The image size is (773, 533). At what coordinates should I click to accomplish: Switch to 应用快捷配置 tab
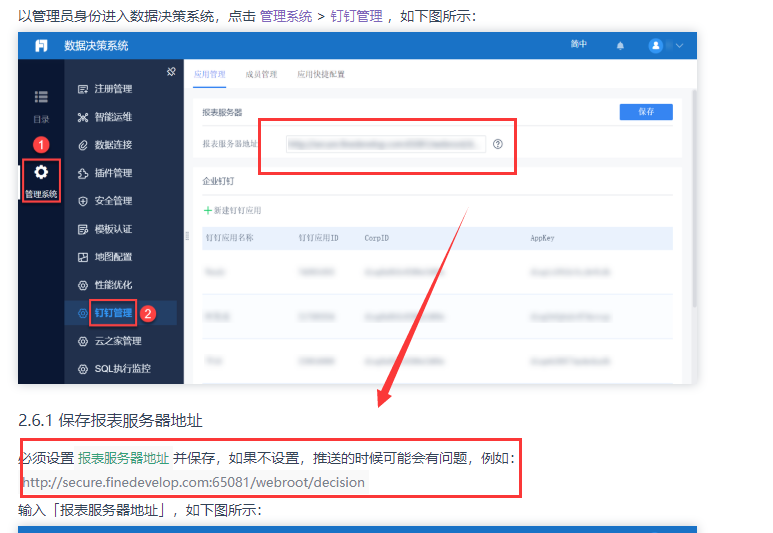tap(321, 74)
